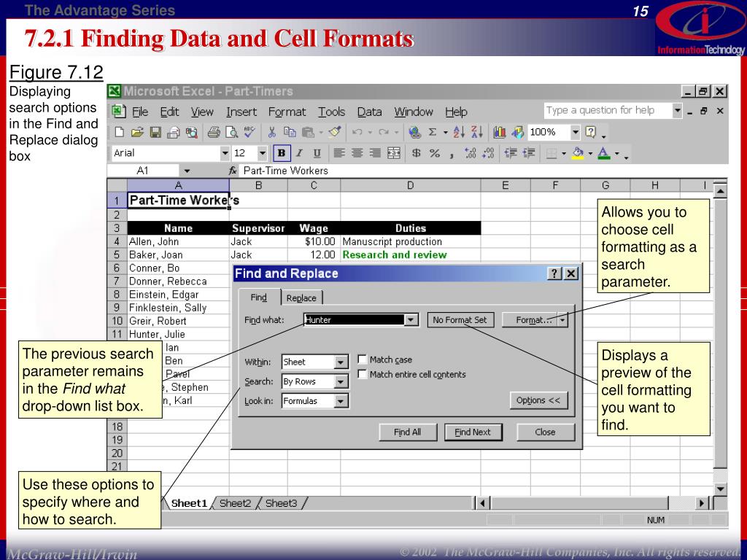Apply Currency Style dollar icon
This screenshot has width=747, height=560.
point(417,153)
